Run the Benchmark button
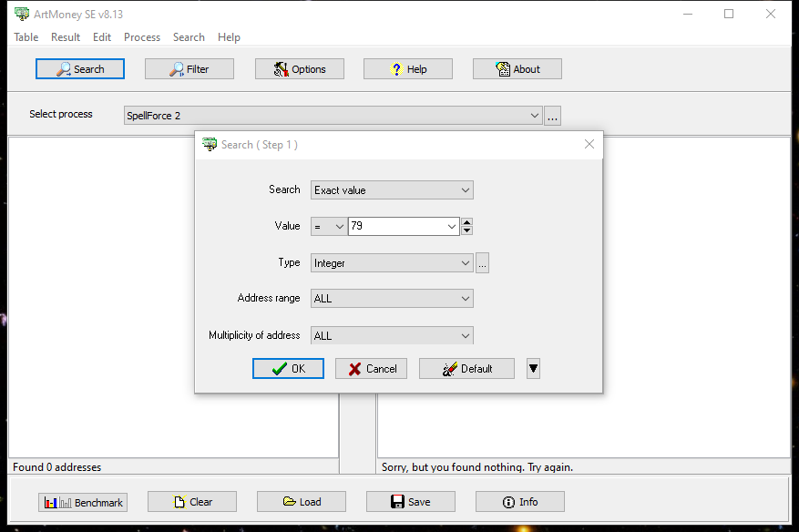 tap(83, 503)
